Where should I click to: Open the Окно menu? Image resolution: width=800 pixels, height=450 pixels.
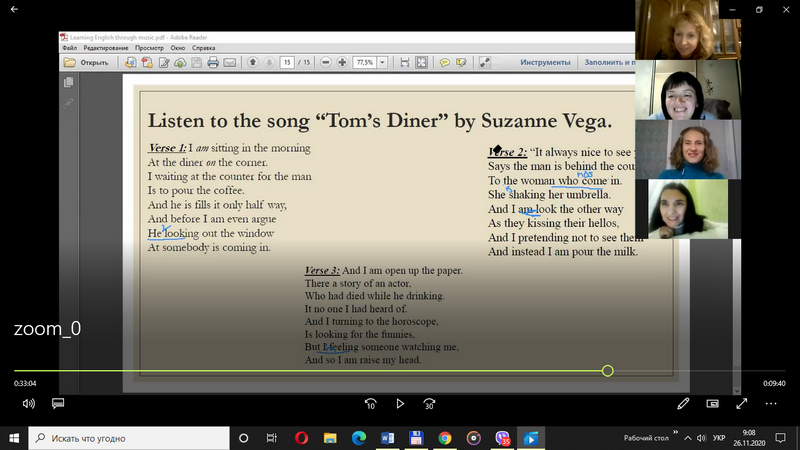point(178,48)
